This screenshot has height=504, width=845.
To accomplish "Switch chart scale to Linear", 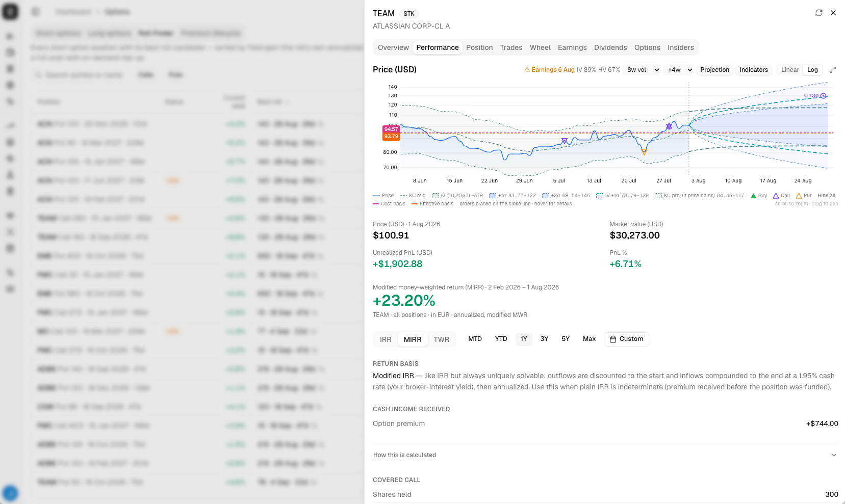I will point(790,70).
